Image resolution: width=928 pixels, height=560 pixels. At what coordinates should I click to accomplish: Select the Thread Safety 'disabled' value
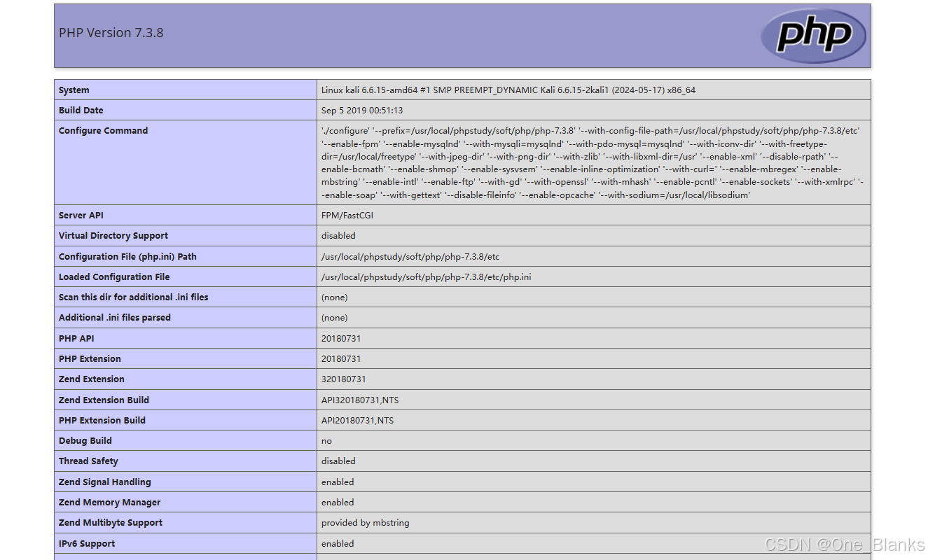pyautogui.click(x=338, y=461)
